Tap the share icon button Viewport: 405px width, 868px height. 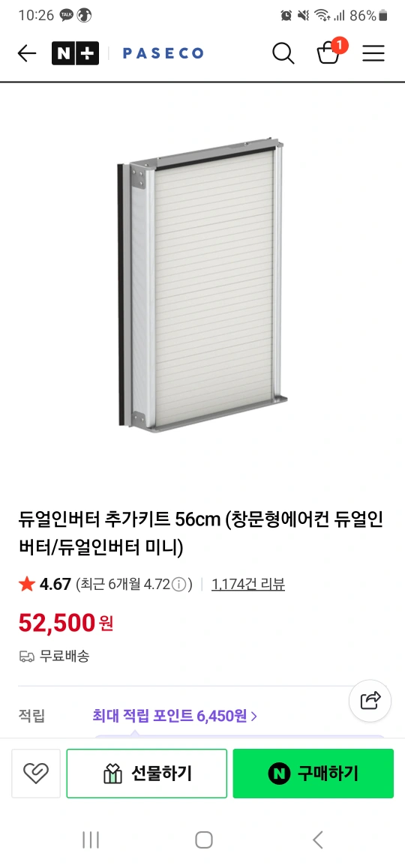pyautogui.click(x=370, y=700)
